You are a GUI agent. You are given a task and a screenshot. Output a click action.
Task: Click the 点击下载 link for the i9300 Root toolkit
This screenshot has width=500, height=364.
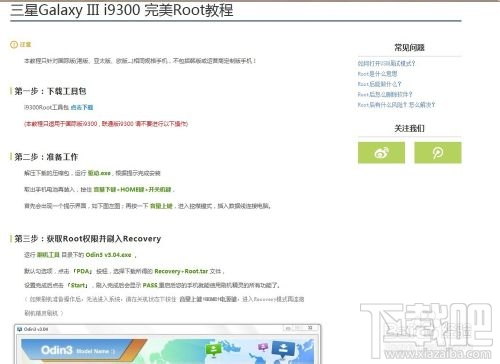click(82, 107)
